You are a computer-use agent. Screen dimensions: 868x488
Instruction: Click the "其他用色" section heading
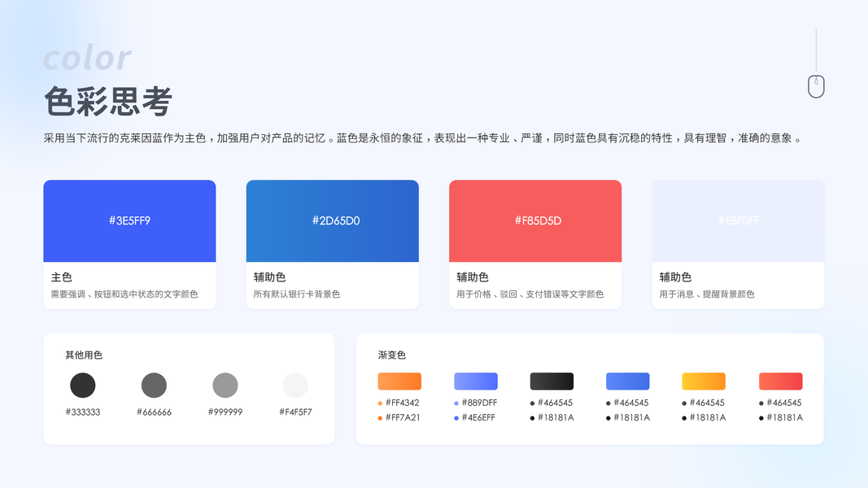84,355
